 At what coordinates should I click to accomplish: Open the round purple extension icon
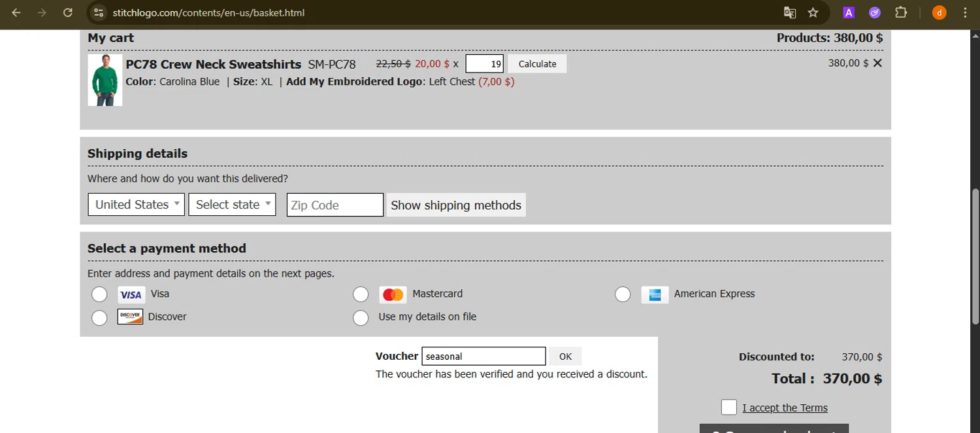pos(874,12)
